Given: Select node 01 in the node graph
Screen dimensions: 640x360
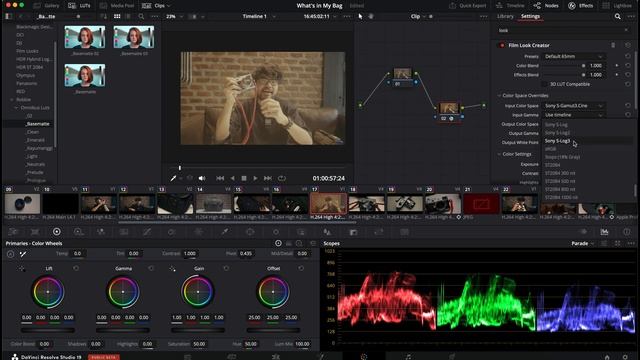Looking at the screenshot, I should (x=402, y=77).
